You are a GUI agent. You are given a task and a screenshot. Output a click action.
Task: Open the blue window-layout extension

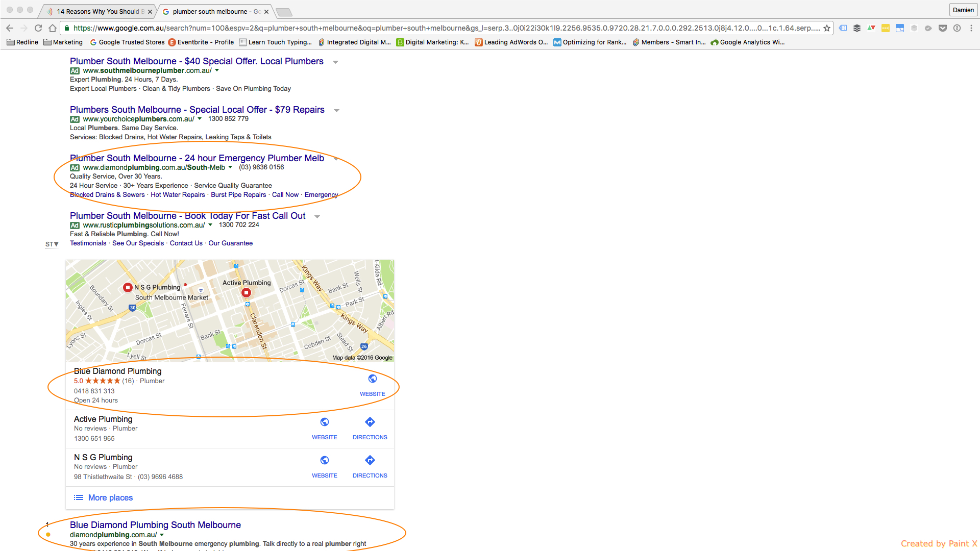(x=900, y=28)
